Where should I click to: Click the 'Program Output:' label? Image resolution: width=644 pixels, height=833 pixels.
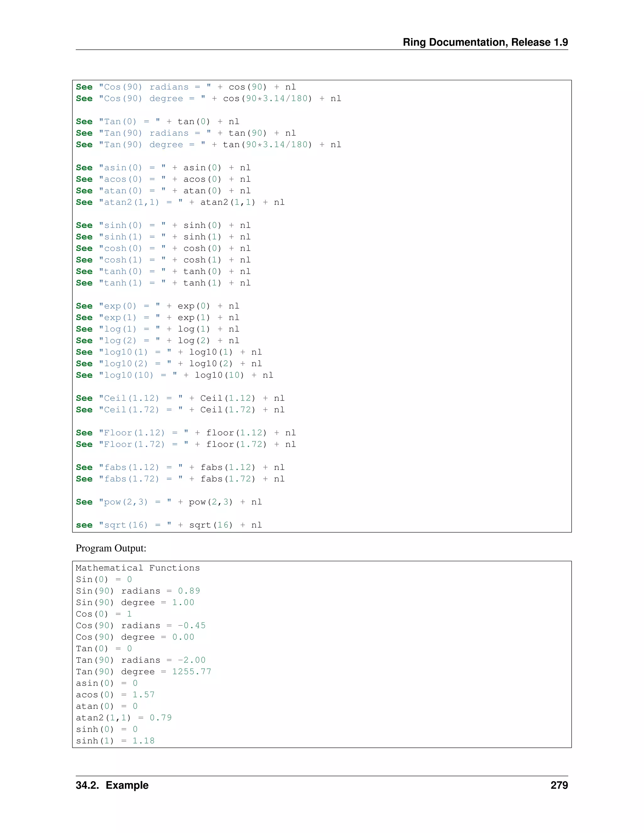[111, 548]
